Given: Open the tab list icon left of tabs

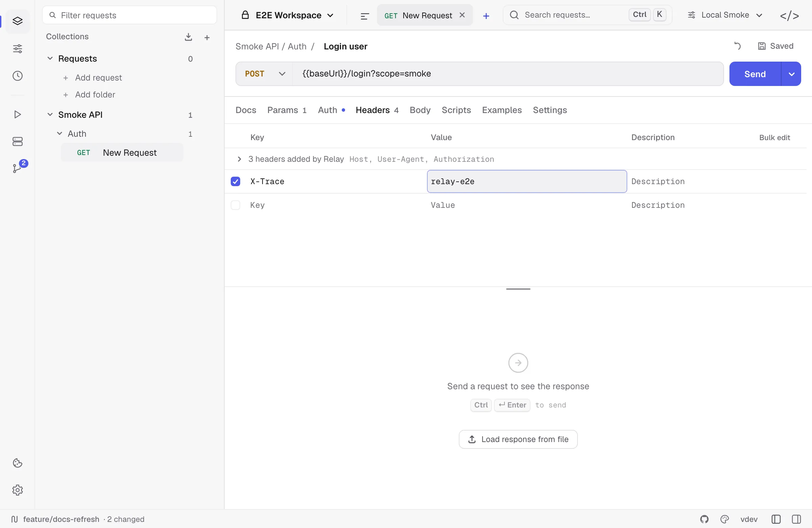Looking at the screenshot, I should [365, 16].
